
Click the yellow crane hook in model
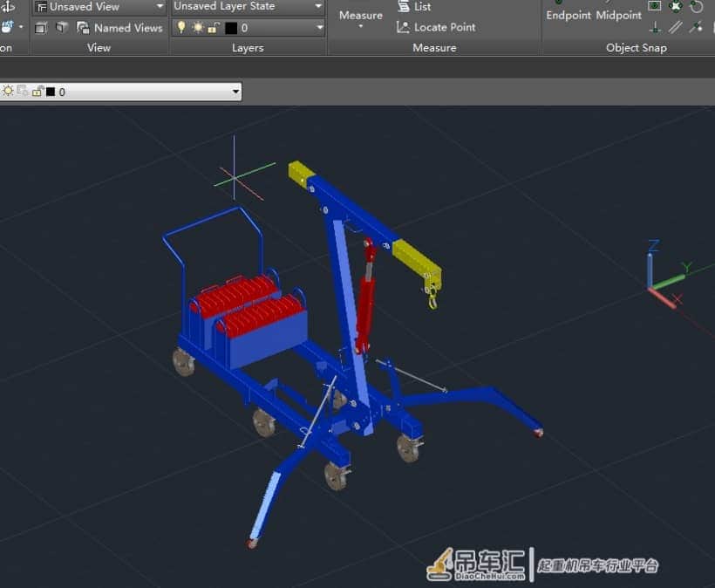[432, 298]
